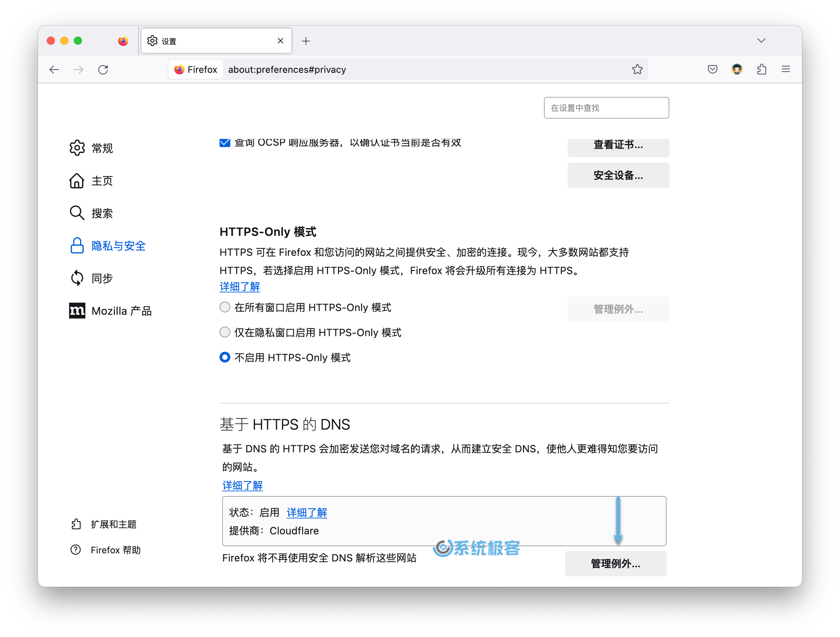Uncheck the 查询 OCSP 响应服务器 checkbox
Viewport: 840px width, 637px height.
point(225,143)
